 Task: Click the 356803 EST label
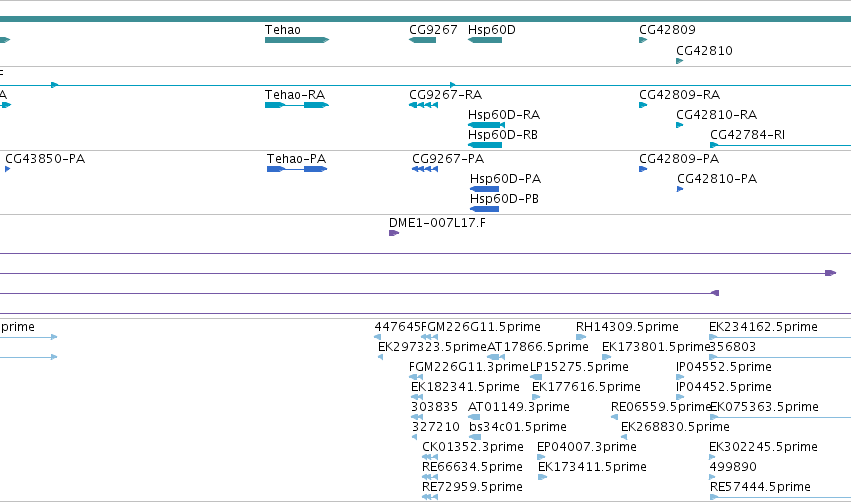733,347
